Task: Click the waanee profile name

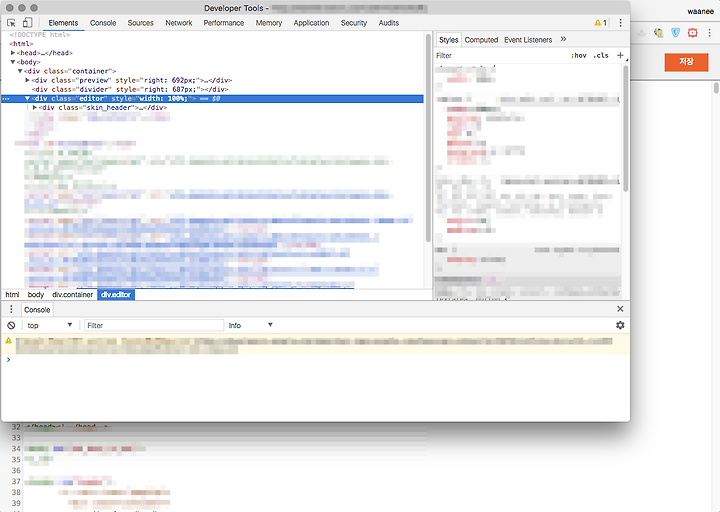Action: click(700, 11)
